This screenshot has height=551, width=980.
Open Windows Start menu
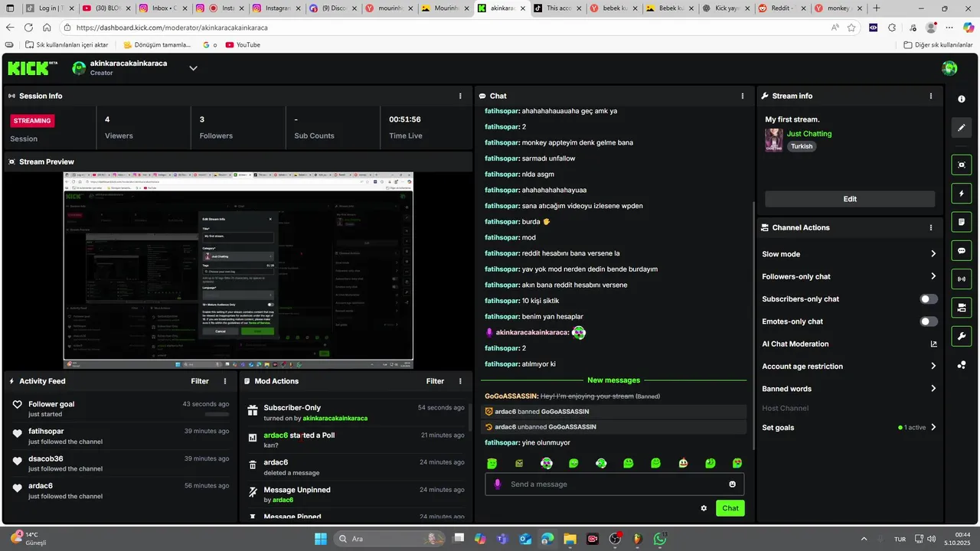point(321,539)
